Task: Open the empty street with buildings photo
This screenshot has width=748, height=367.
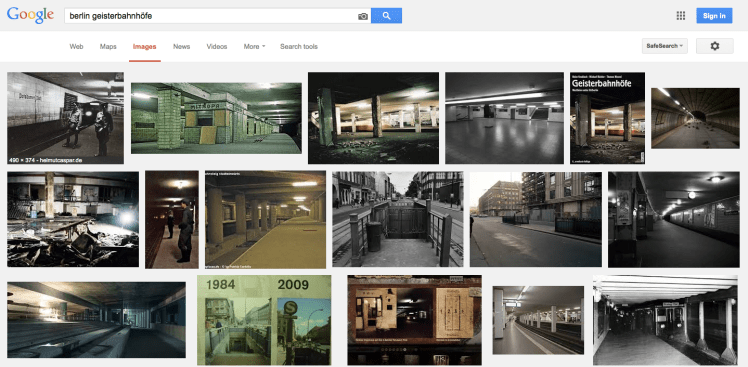Action: coord(536,219)
